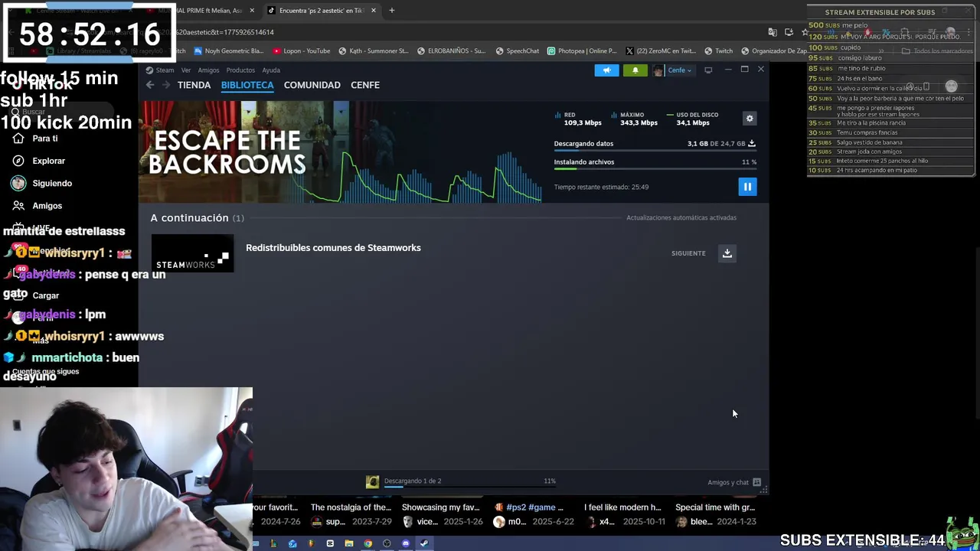Screen dimensions: 980x551
Task: Click the Amigos y chat icon
Action: tap(756, 482)
